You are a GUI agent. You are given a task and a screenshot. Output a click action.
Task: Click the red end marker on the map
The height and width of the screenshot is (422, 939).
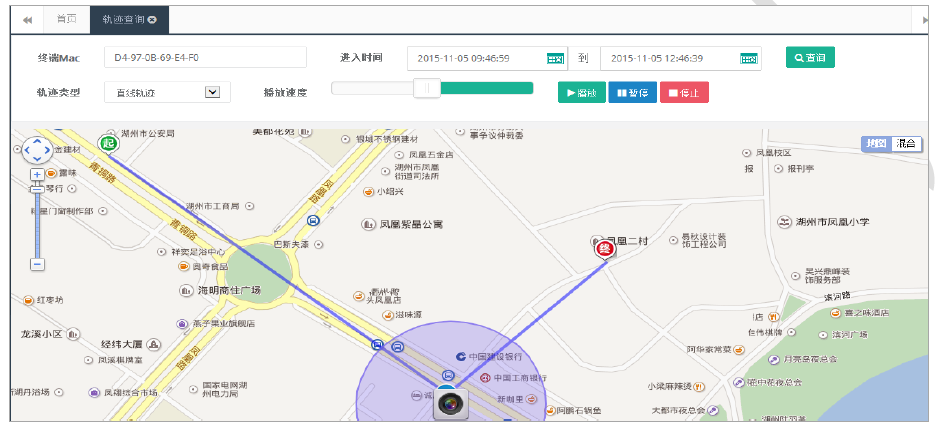[x=605, y=248]
